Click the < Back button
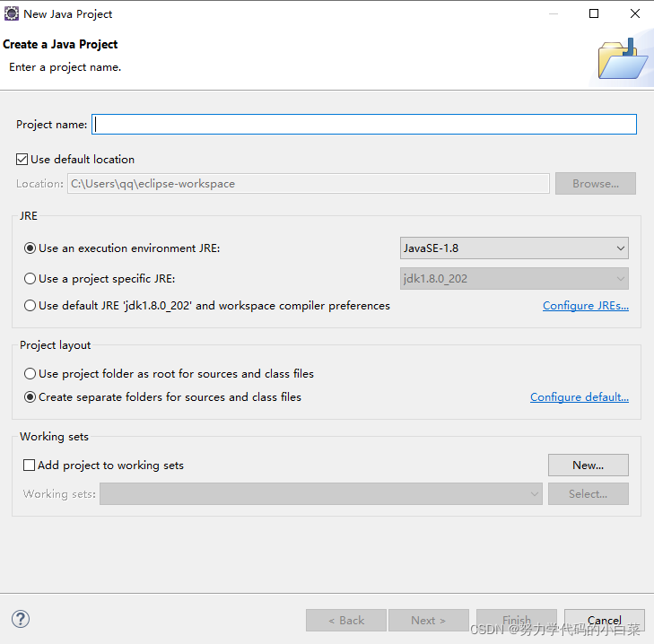Image resolution: width=654 pixels, height=644 pixels. 345,620
